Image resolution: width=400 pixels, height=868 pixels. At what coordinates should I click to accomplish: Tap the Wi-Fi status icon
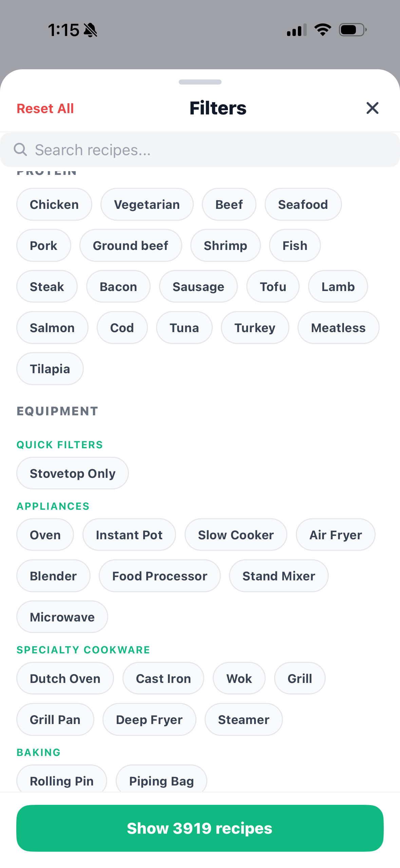[x=323, y=30]
